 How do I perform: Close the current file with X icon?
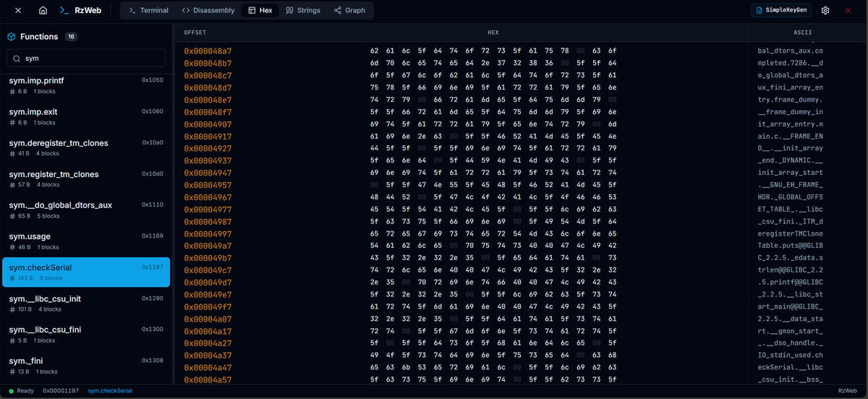coord(17,11)
